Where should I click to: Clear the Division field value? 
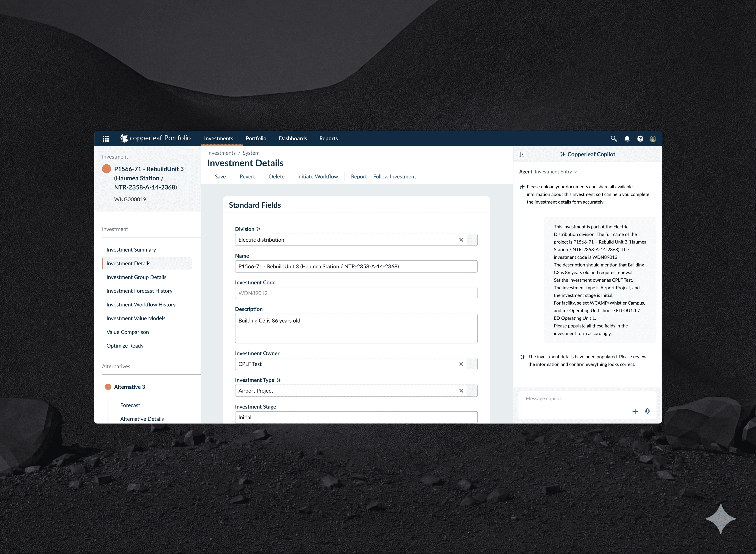click(x=461, y=240)
